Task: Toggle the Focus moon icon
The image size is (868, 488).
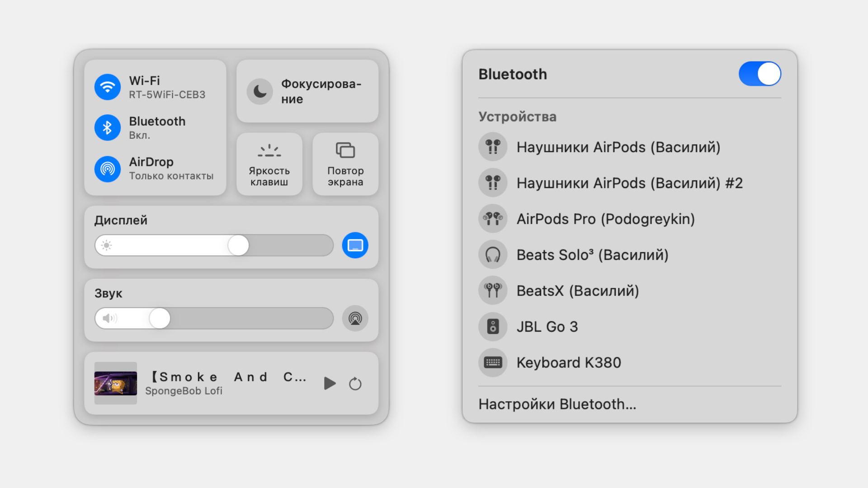Action: tap(260, 91)
